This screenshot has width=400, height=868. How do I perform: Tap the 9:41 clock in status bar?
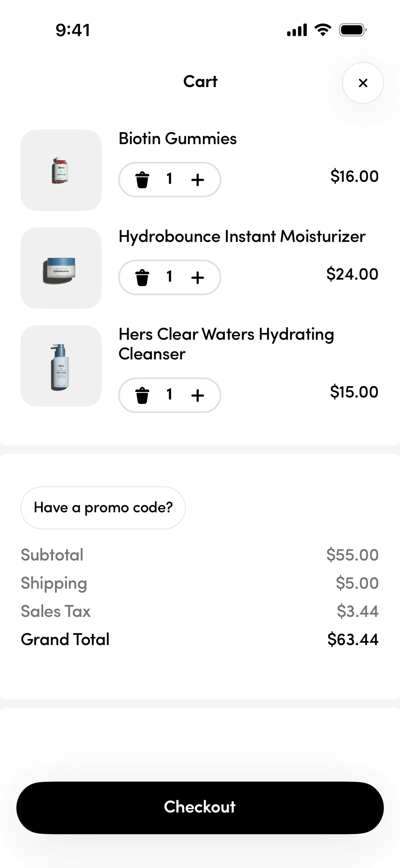(73, 30)
